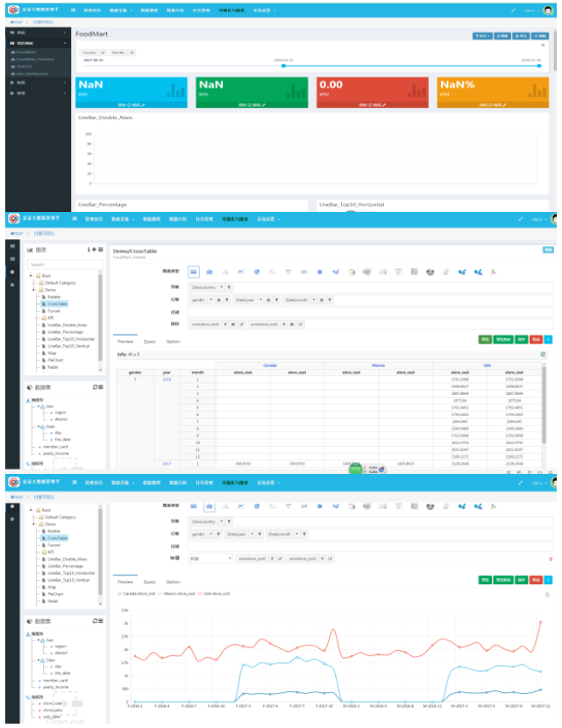Click timeline slider handle at 2018-03-23
Viewport: 562px width, 728px height.
coord(283,66)
